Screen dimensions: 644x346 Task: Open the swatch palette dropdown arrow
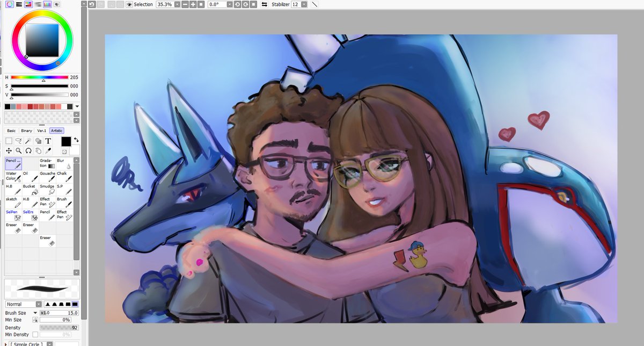[x=77, y=106]
